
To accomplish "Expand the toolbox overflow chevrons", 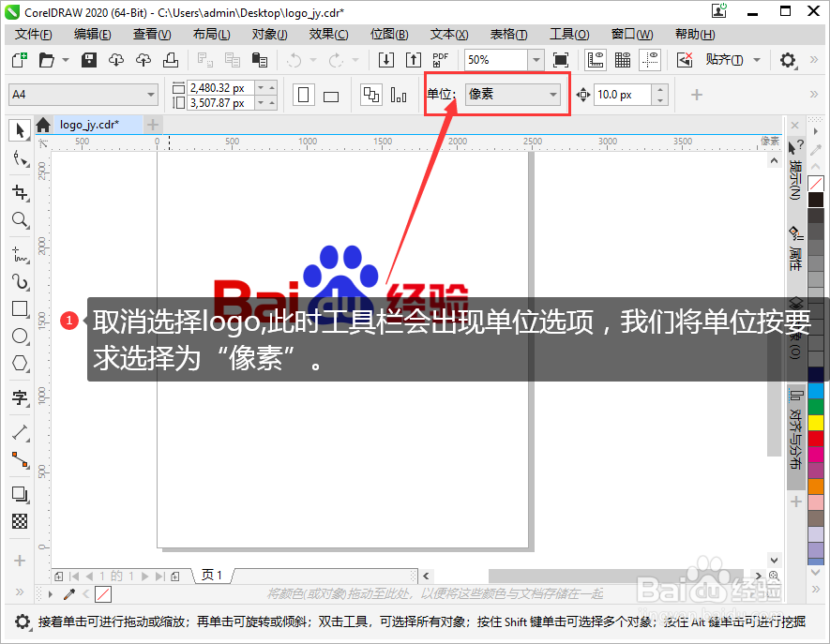I will [20, 592].
